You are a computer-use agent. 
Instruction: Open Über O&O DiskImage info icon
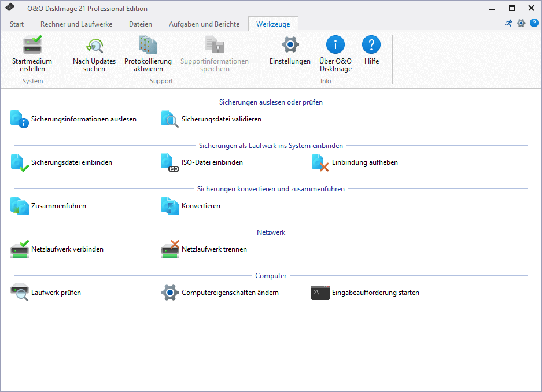tap(335, 45)
